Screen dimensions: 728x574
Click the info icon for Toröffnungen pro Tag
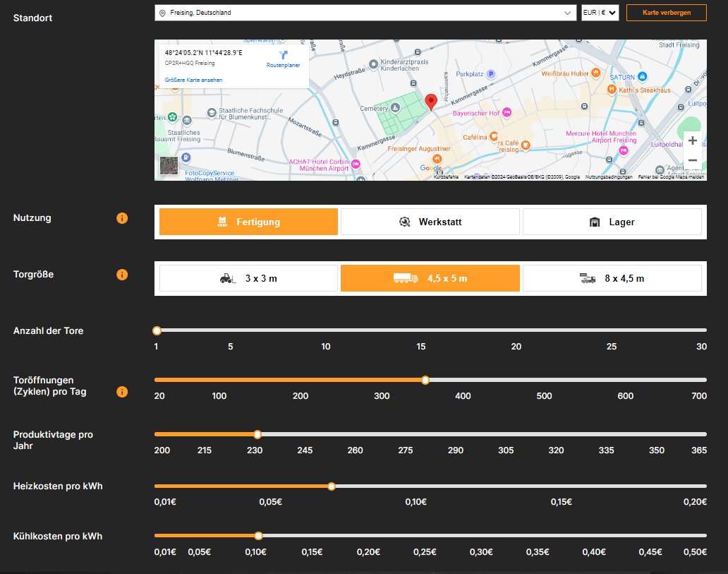coord(122,391)
